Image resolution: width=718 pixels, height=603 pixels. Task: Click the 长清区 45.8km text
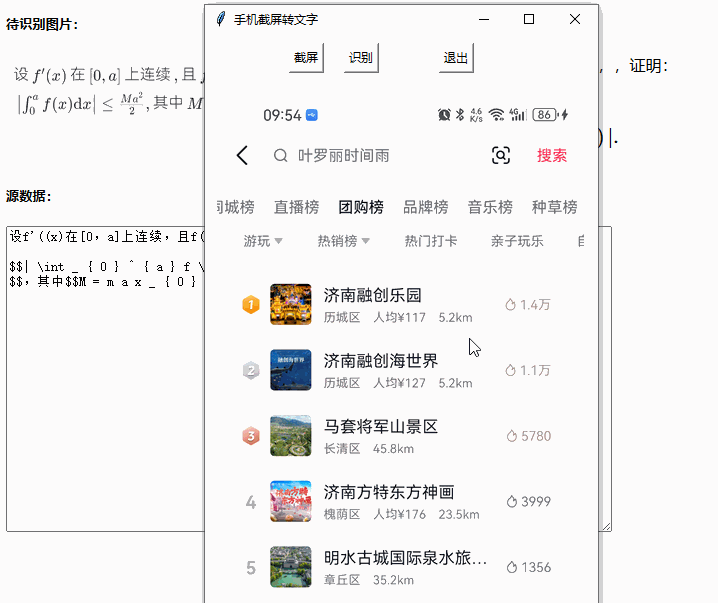pos(369,449)
